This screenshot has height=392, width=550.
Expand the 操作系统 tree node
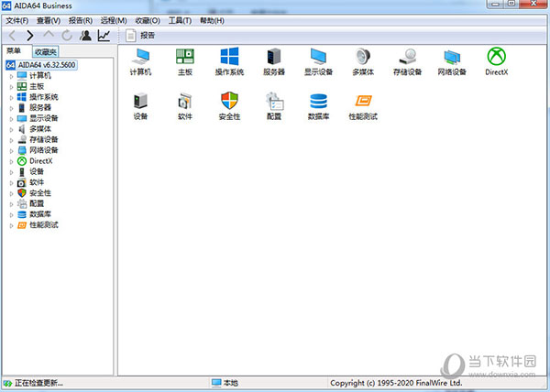(11, 97)
